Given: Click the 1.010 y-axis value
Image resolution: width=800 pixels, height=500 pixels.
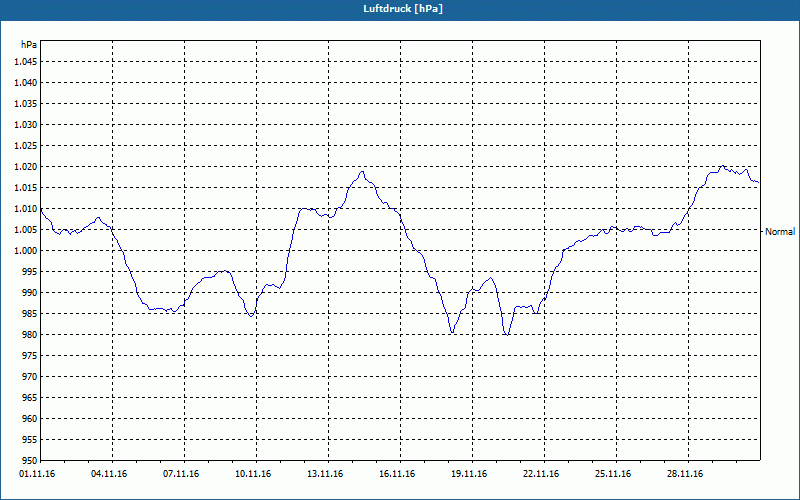Looking at the screenshot, I should point(26,209).
